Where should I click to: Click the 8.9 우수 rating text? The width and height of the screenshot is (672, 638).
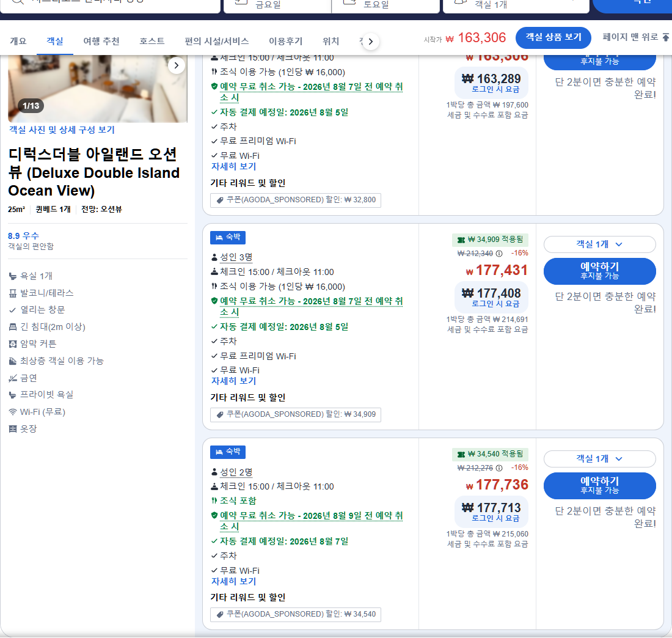pos(24,236)
